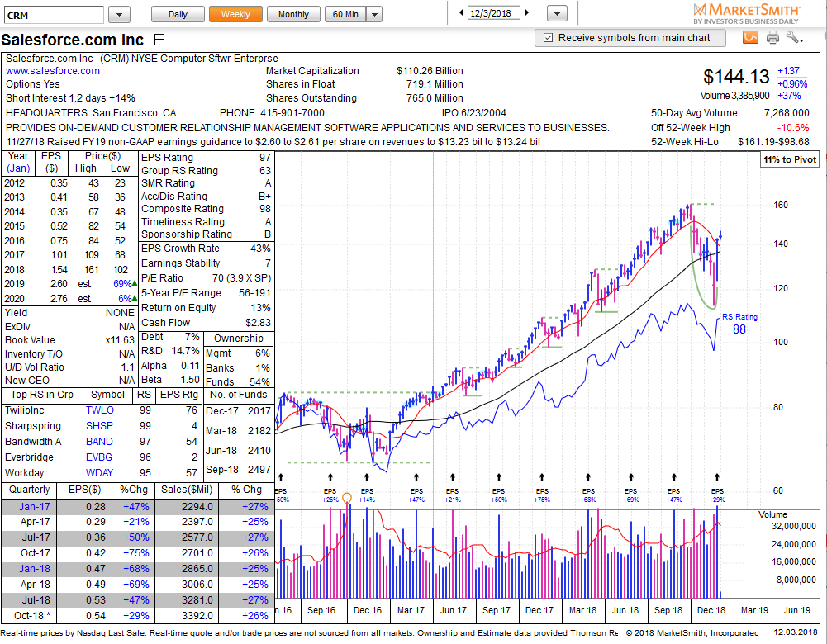Click the EVBG symbol link
827x644 pixels.
tap(99, 457)
